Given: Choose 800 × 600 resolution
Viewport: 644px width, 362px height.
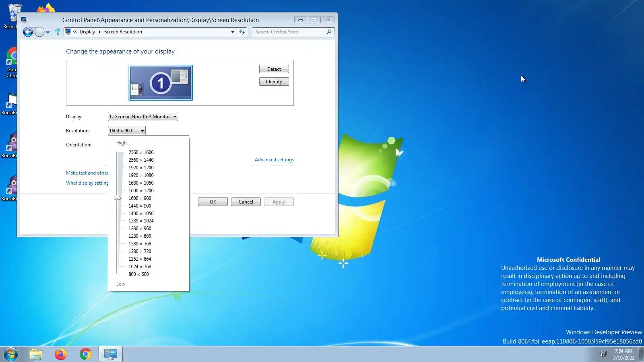Looking at the screenshot, I should click(x=138, y=274).
